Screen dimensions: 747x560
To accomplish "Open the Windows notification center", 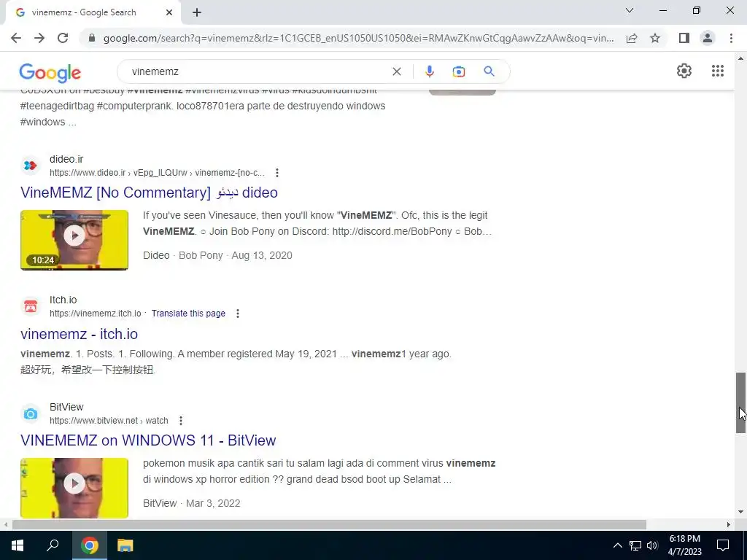I will coord(723,545).
